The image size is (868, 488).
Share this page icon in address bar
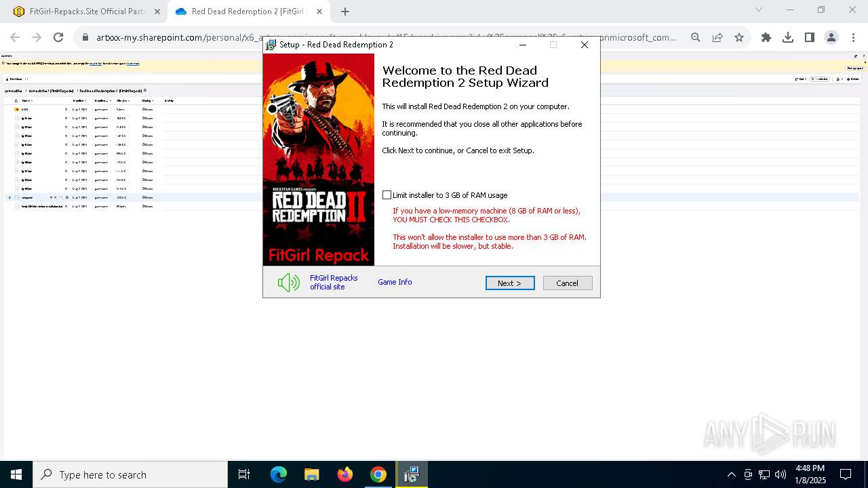coord(717,38)
